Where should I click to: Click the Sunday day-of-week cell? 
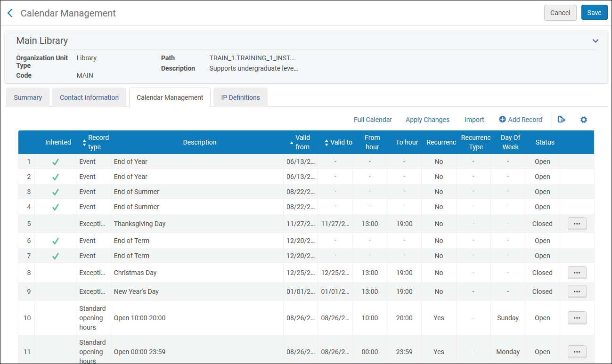click(x=508, y=318)
